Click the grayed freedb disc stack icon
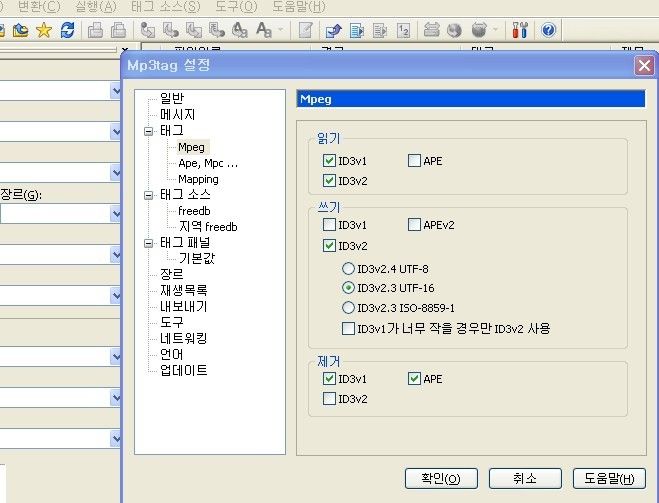Screen dimensions: 659x503 tap(431, 30)
